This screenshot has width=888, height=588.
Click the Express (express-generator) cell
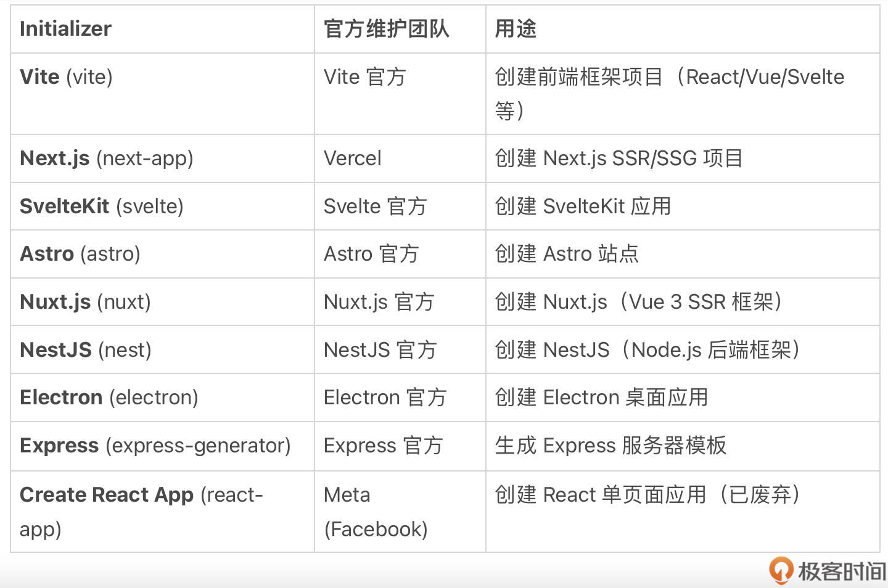pyautogui.click(x=155, y=446)
